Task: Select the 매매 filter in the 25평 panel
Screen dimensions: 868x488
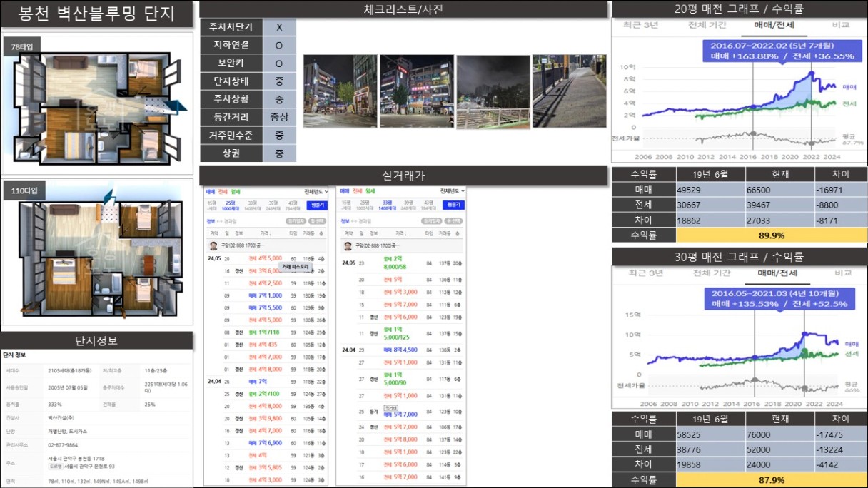Action: click(x=210, y=191)
